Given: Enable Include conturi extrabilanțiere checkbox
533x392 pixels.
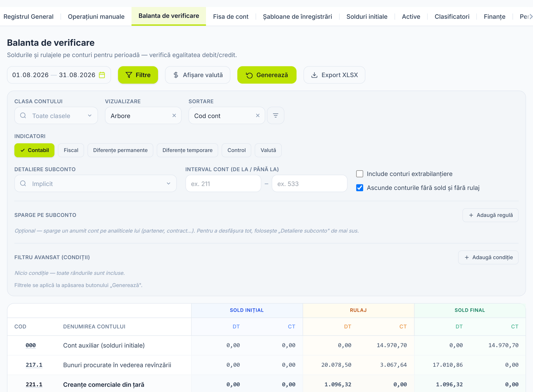Looking at the screenshot, I should point(360,174).
